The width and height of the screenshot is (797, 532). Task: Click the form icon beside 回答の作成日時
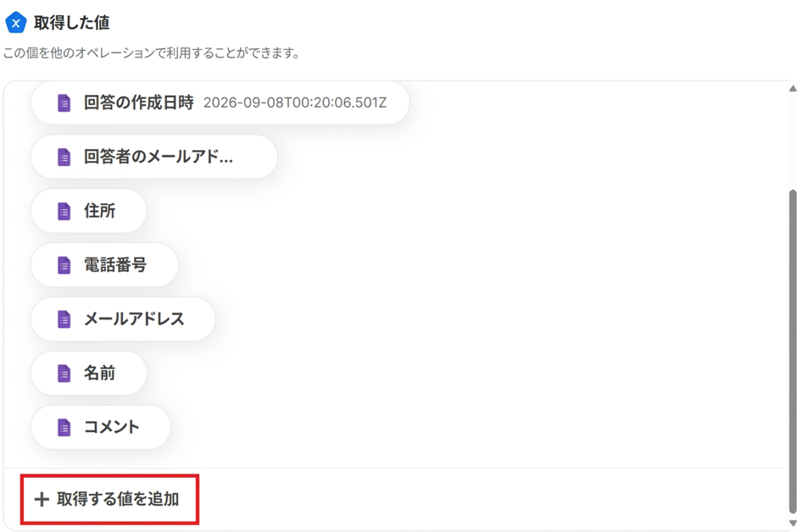tap(64, 103)
